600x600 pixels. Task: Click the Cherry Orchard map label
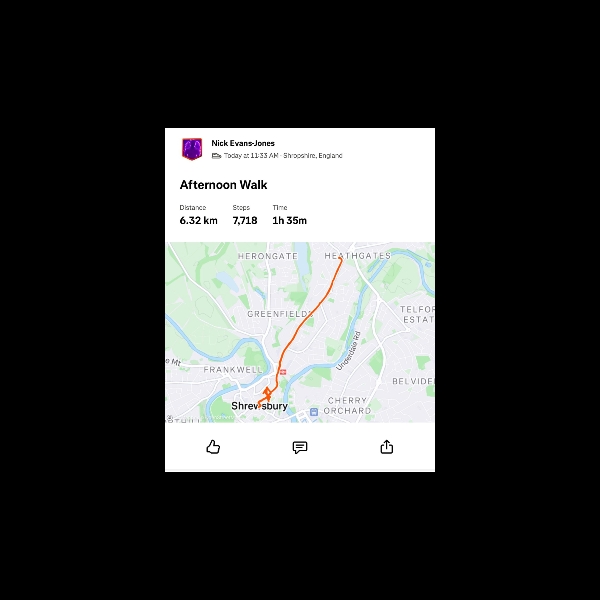[x=347, y=406]
